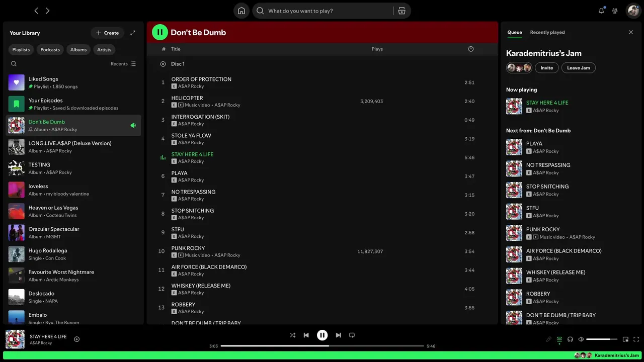
Task: Sort tracks by duration clock icon
Action: 471,49
